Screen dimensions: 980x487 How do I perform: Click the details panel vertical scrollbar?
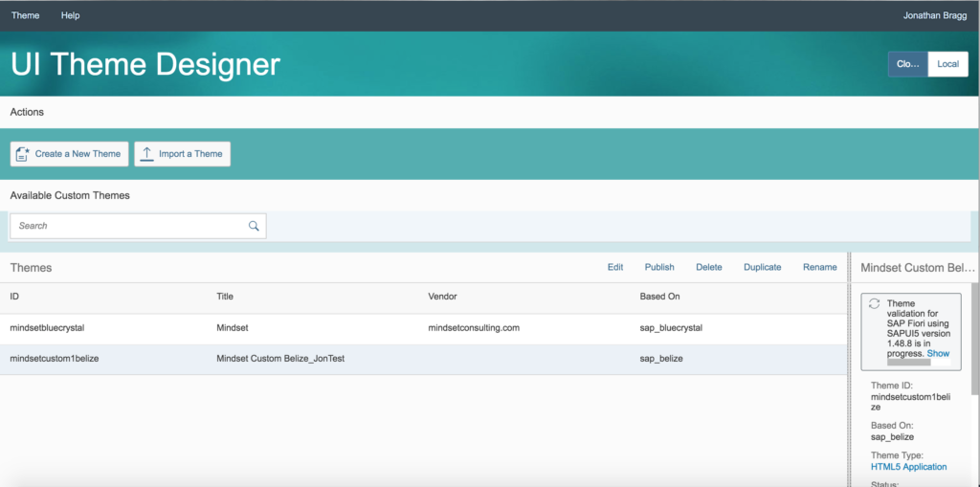click(975, 338)
